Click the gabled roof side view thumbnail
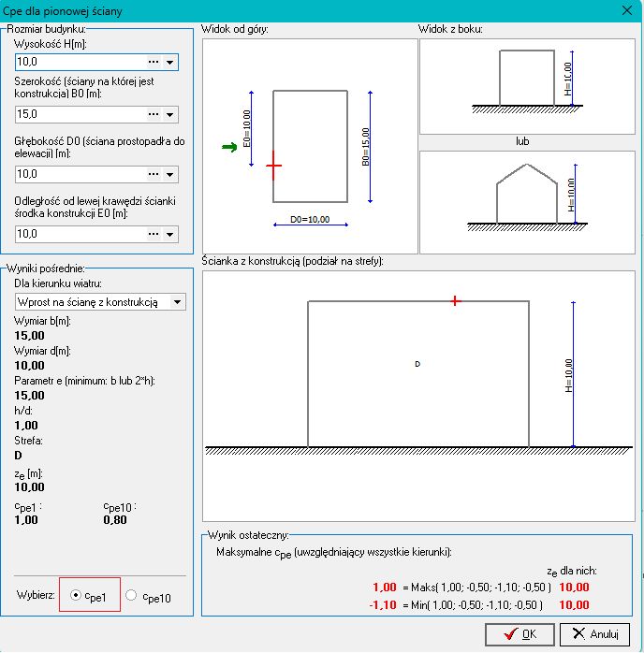644x653 pixels. tap(528, 202)
